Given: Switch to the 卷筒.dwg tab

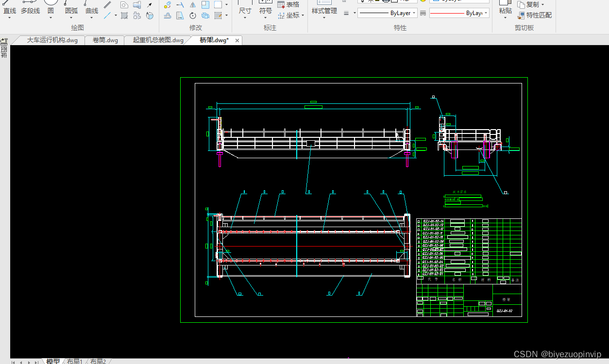Looking at the screenshot, I should (105, 40).
